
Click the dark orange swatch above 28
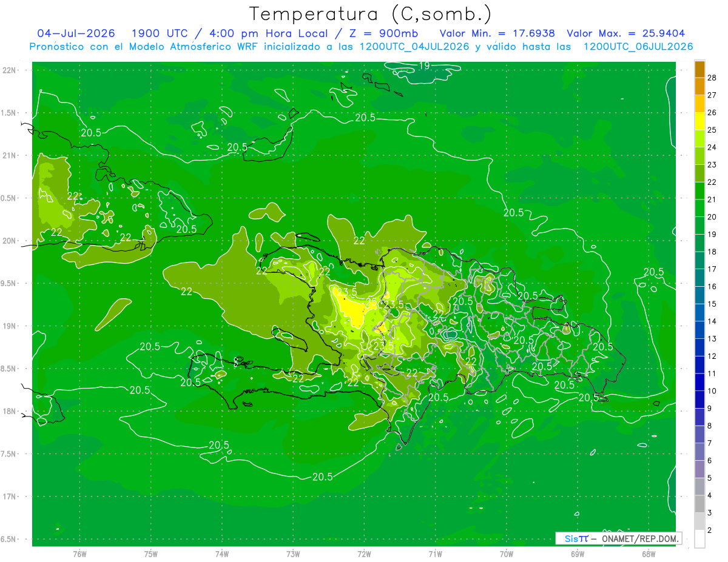point(699,69)
